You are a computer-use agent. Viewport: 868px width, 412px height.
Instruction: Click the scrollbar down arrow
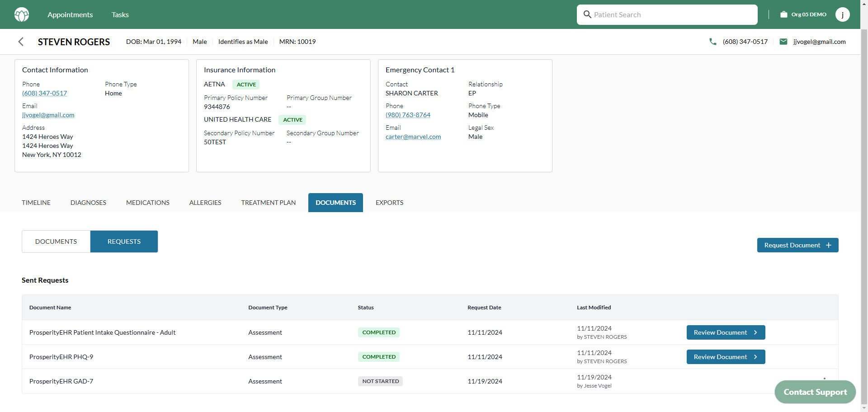[864, 408]
